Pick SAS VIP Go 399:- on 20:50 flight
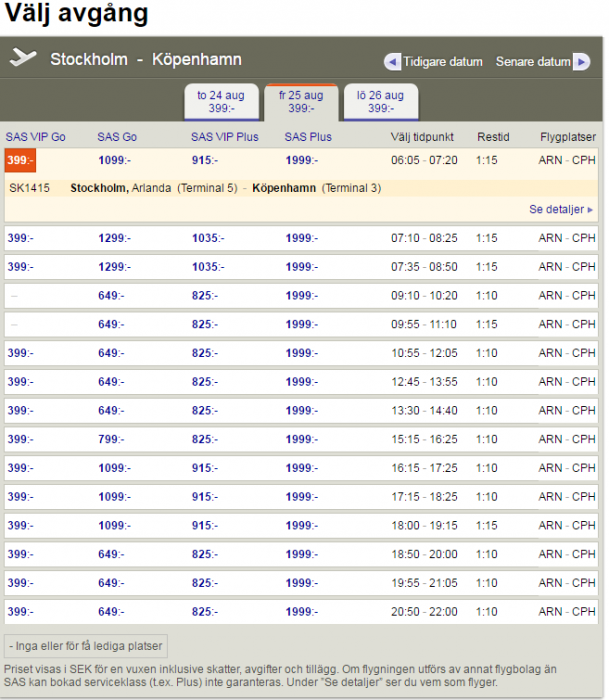 click(x=20, y=612)
